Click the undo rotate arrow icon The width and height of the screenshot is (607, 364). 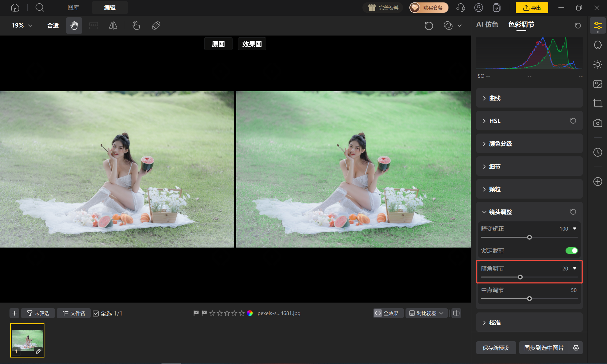point(429,26)
